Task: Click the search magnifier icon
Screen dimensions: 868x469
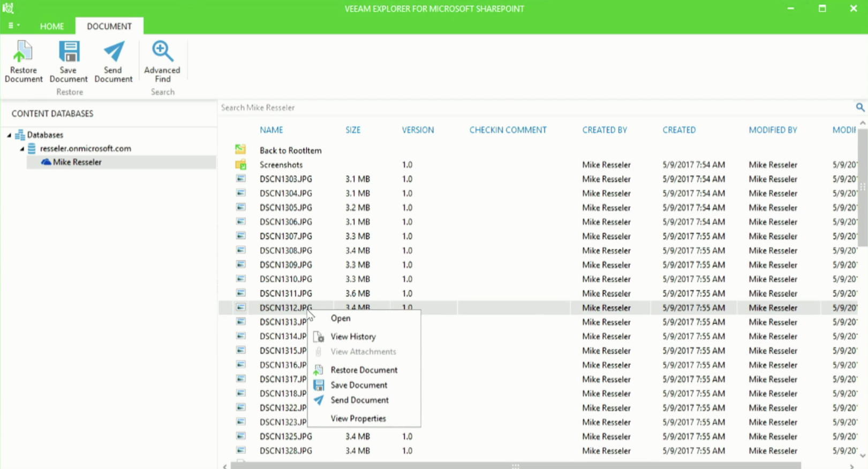Action: pos(860,108)
